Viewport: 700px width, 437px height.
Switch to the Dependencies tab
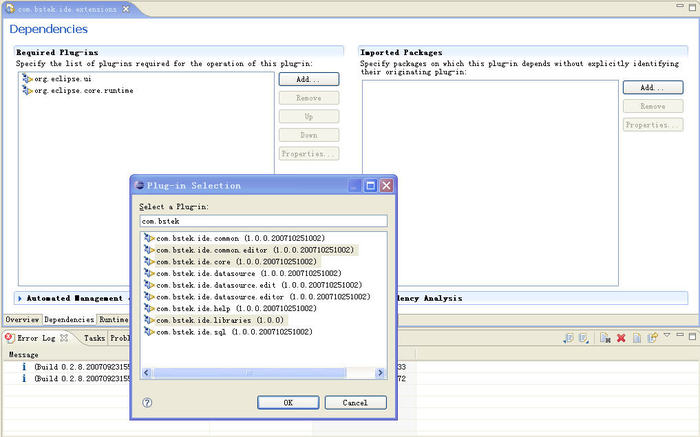(69, 320)
